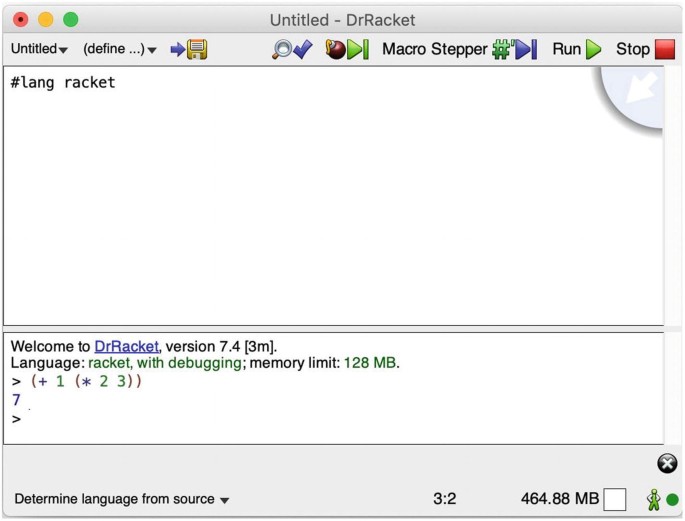The width and height of the screenshot is (685, 521).
Task: Click the cursor position 3:2 indicator
Action: 444,498
